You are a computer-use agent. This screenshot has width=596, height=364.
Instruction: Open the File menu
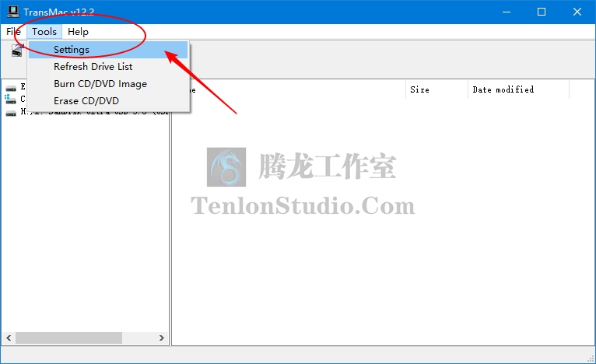tap(13, 32)
